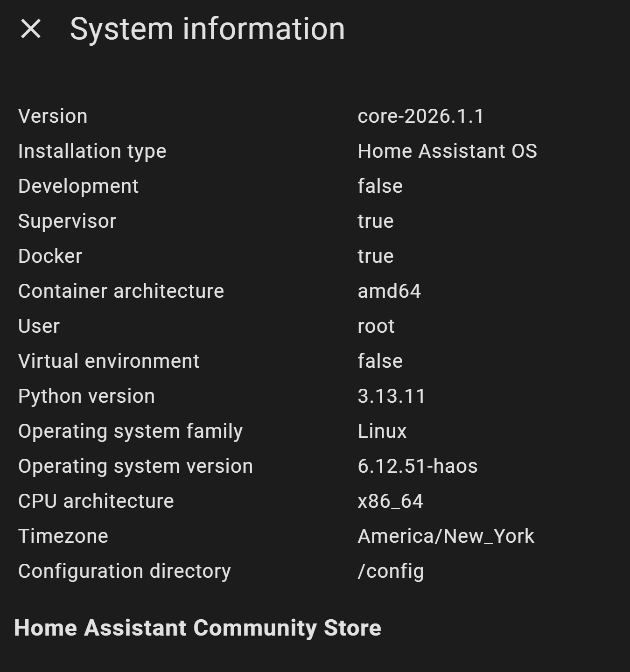Click the CPU architecture label
630x672 pixels.
tap(96, 501)
